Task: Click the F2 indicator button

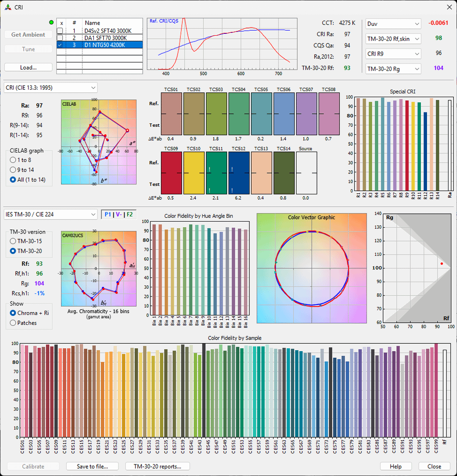Action: 129,214
